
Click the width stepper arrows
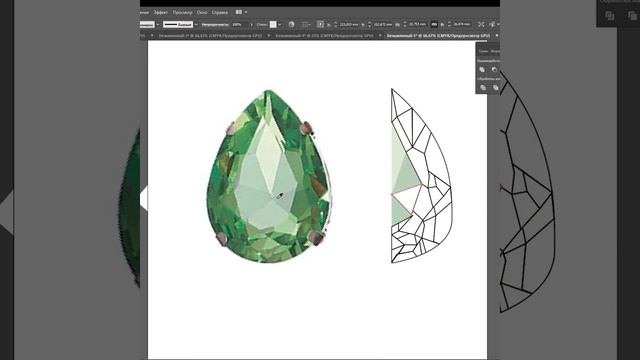tap(404, 24)
